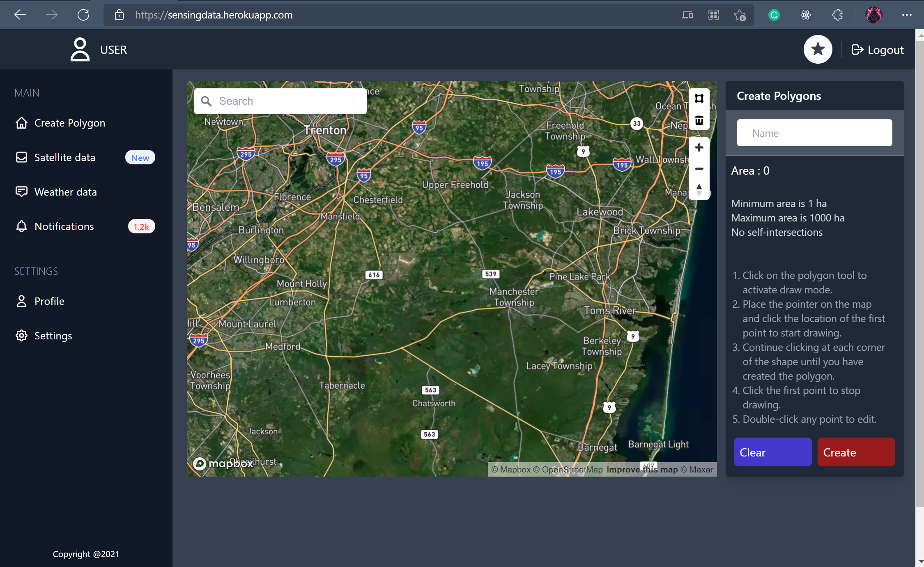Click the trash delete icon on map
Image resolution: width=924 pixels, height=567 pixels.
(699, 120)
